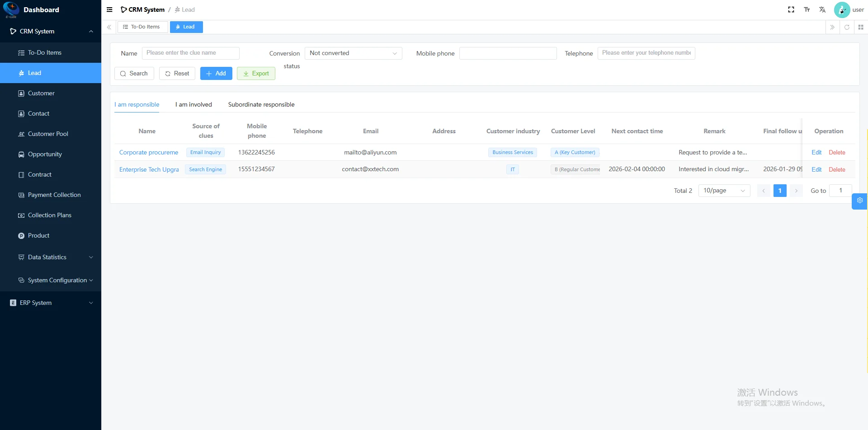Open the user name menu
This screenshot has height=430, width=868.
point(858,9)
